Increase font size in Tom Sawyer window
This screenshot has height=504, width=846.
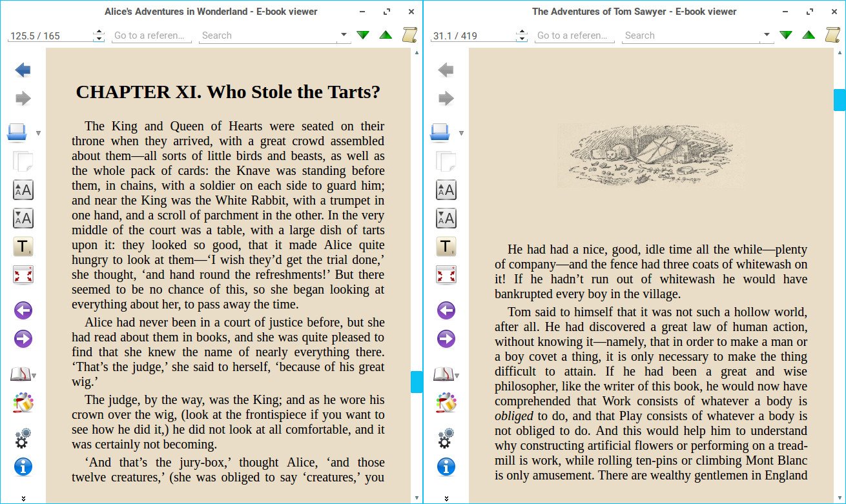tap(446, 190)
